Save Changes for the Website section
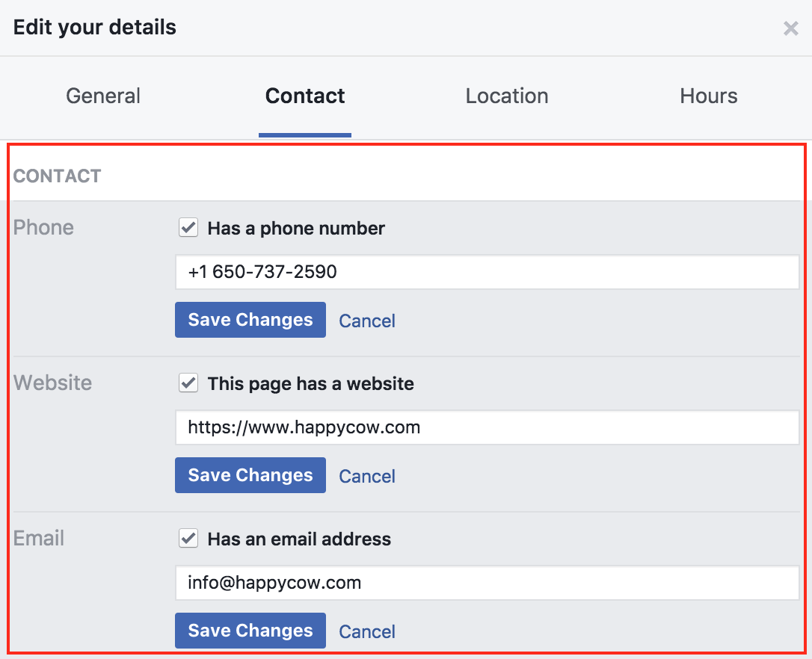The width and height of the screenshot is (812, 659). (250, 475)
